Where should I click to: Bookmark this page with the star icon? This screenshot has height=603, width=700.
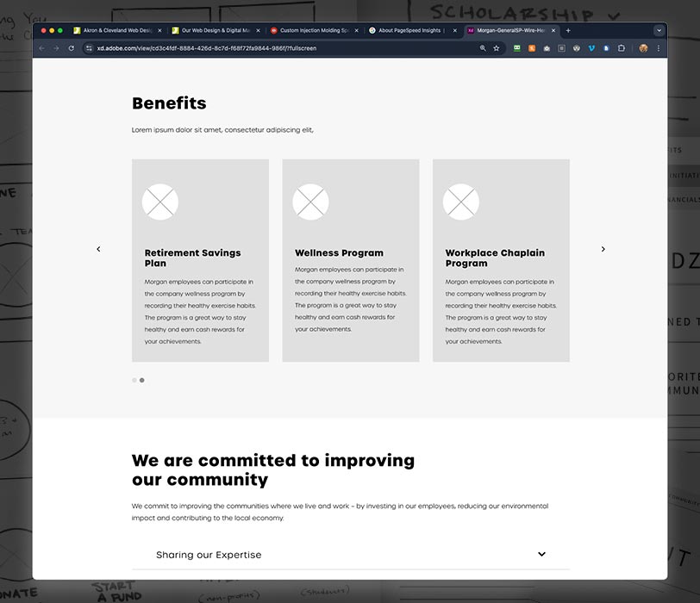coord(496,48)
